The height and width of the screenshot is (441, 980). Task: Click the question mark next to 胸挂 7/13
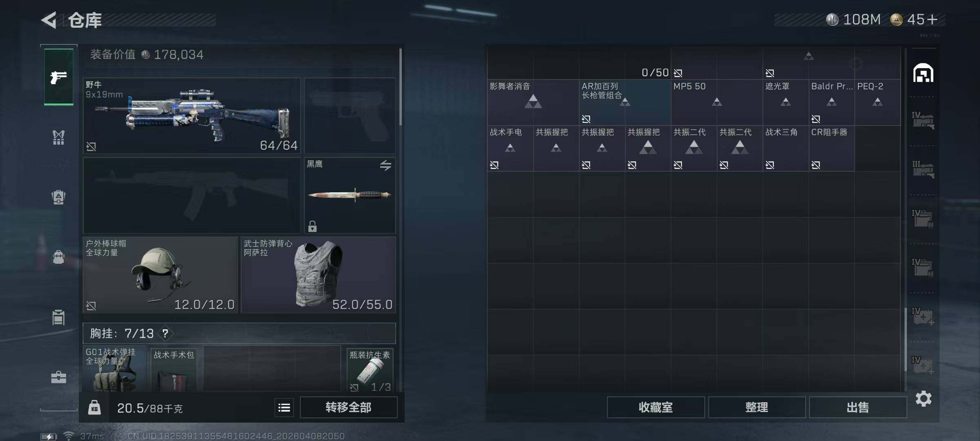coord(165,334)
